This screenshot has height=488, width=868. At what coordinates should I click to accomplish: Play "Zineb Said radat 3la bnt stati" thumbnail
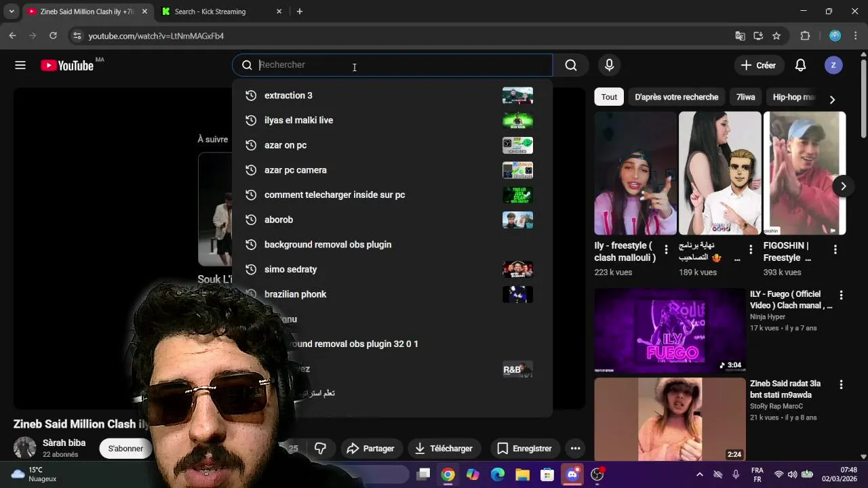(670, 420)
